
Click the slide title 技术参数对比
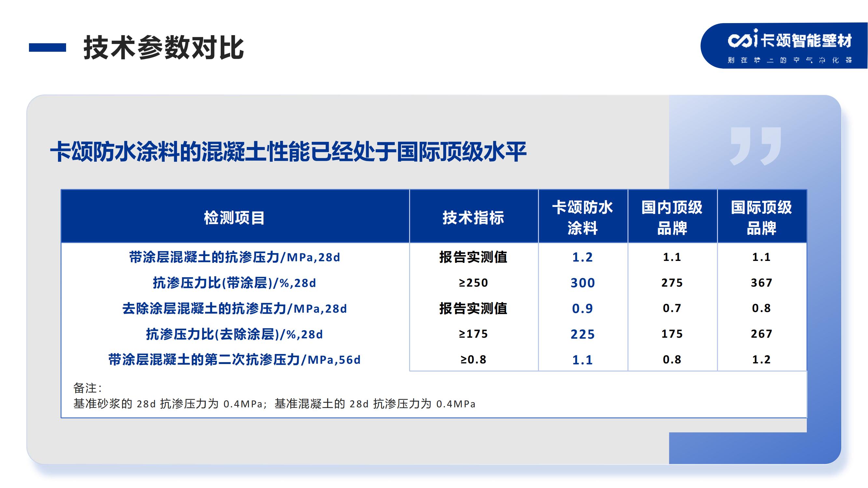click(x=164, y=47)
